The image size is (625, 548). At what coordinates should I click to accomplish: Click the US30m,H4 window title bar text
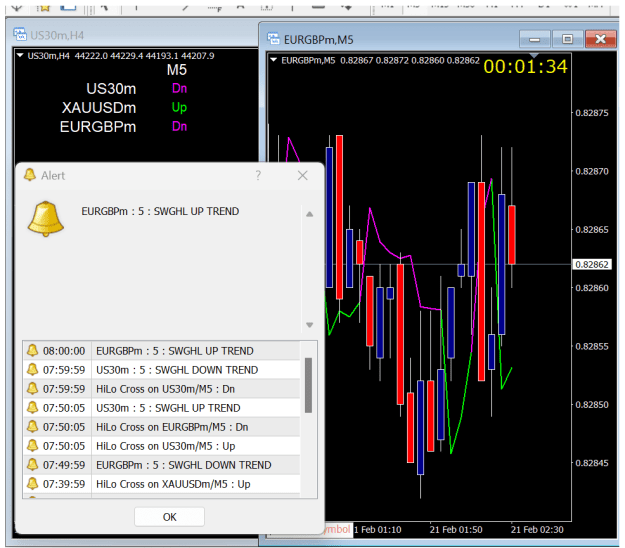pyautogui.click(x=57, y=35)
